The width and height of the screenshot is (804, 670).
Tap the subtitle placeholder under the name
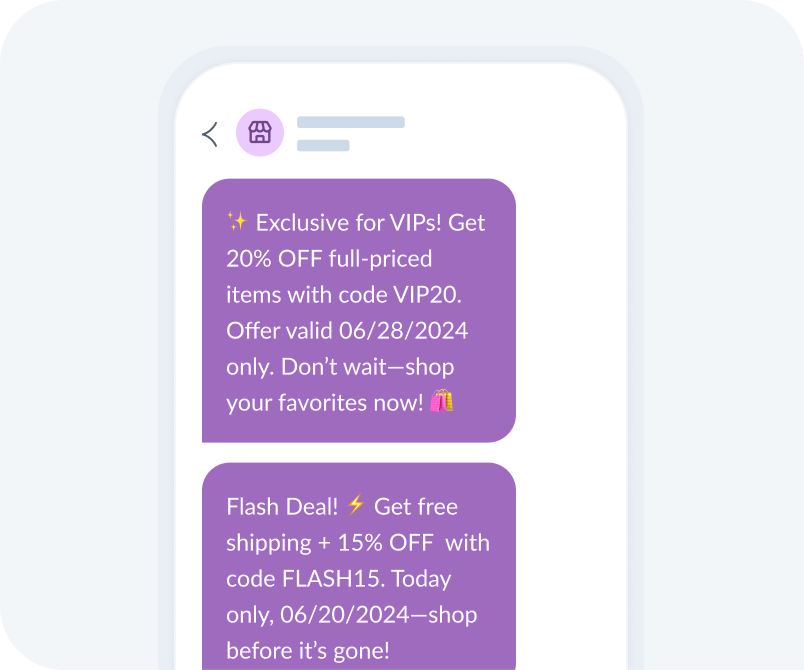322,146
